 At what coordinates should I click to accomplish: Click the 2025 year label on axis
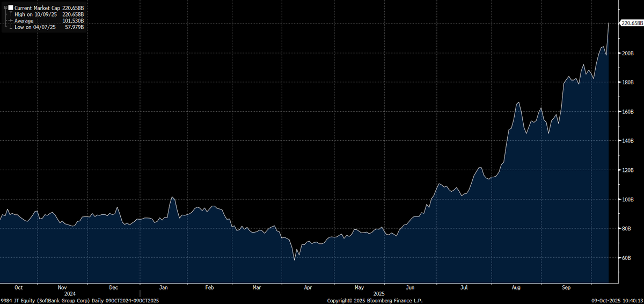(379, 294)
